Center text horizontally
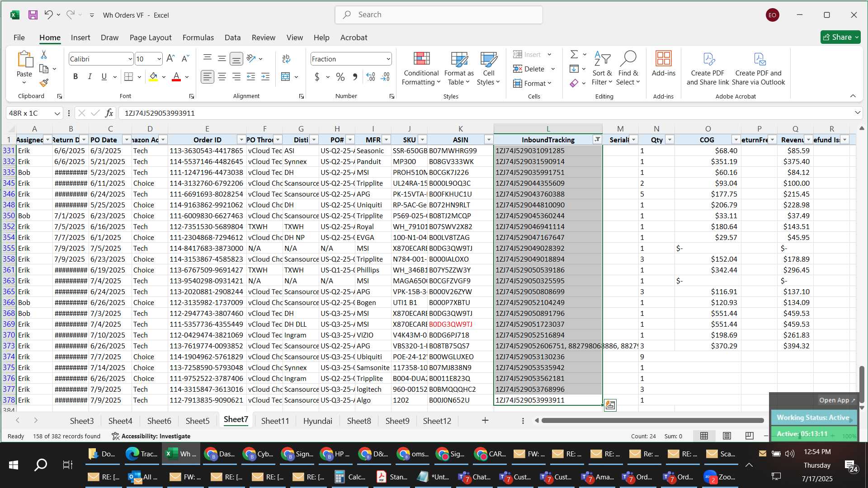868x488 pixels. (222, 77)
